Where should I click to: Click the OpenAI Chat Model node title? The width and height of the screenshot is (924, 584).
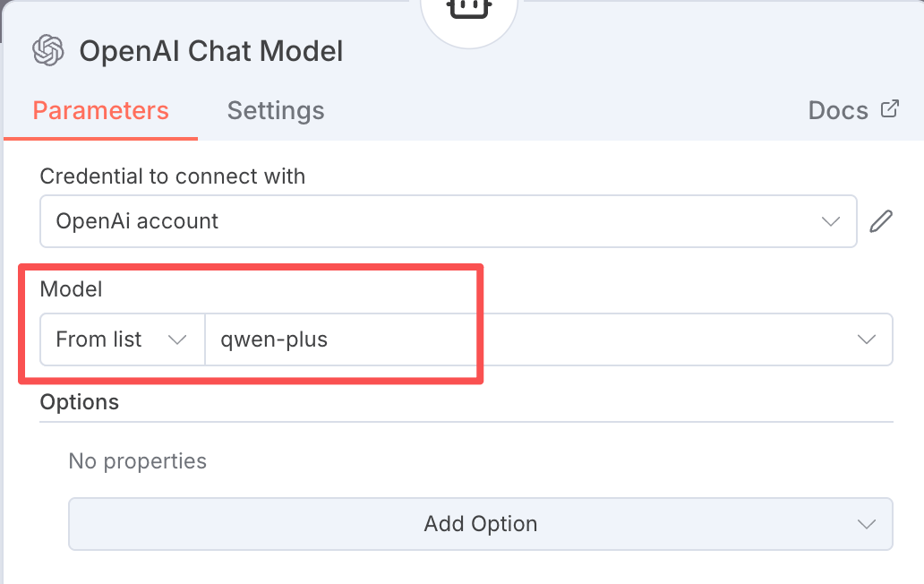pos(211,51)
